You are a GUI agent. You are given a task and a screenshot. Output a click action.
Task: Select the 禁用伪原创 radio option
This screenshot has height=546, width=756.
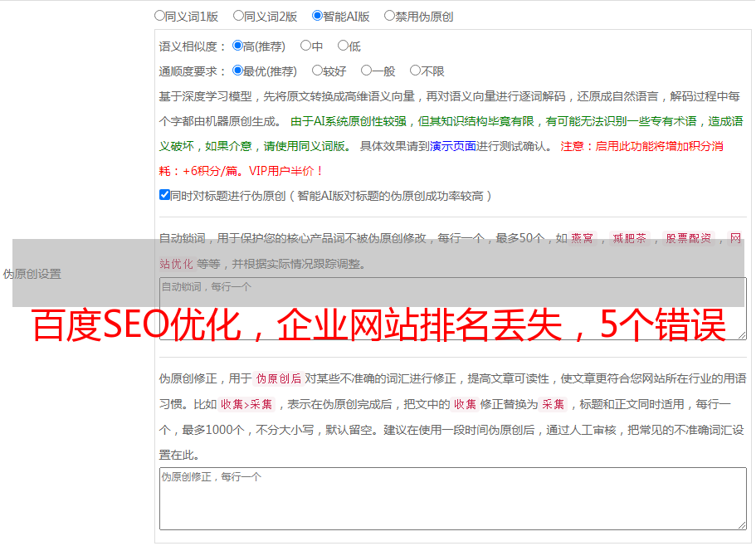click(x=389, y=16)
